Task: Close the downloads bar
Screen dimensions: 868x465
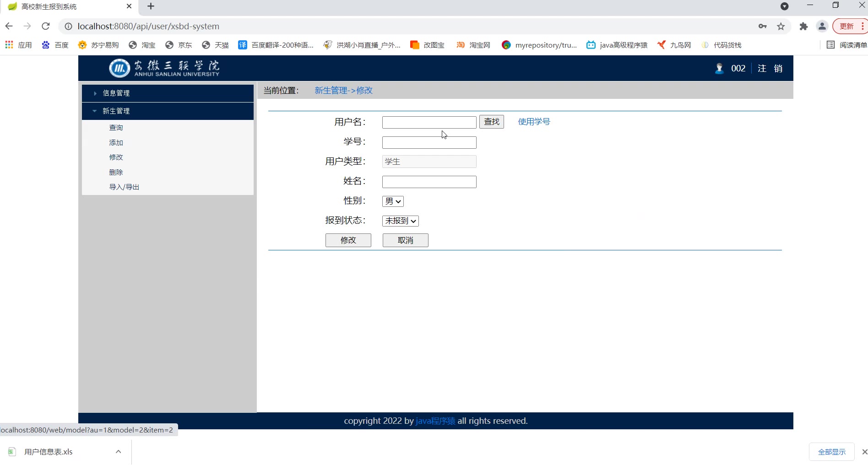Action: tap(864, 452)
